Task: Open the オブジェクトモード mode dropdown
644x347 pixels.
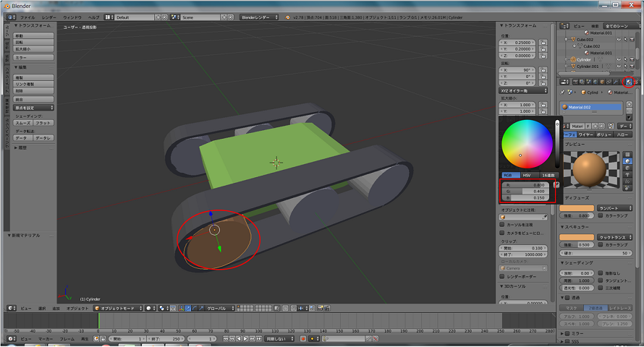Action: click(116, 308)
